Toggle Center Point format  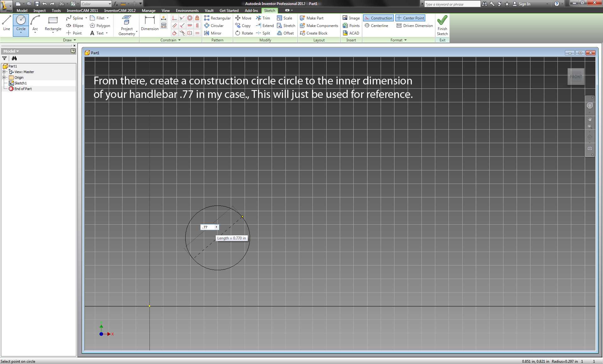coord(410,18)
